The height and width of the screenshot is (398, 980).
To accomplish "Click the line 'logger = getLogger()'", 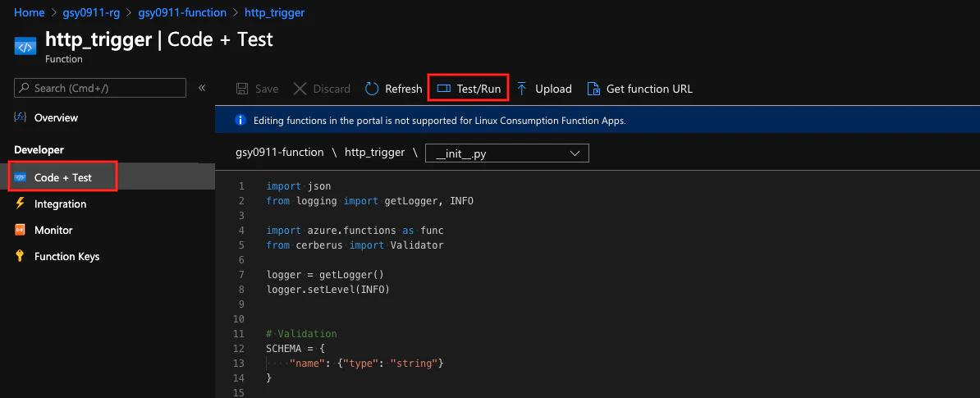I will pos(324,274).
